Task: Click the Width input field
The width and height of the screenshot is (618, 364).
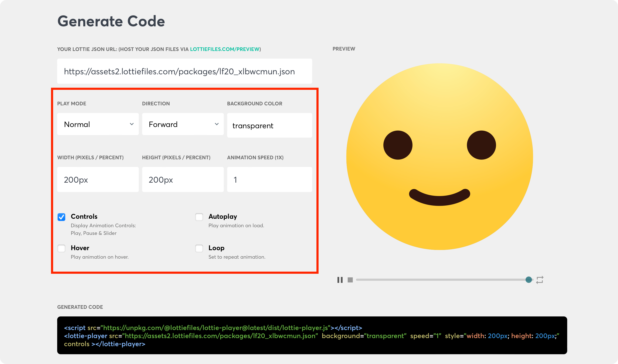Action: (x=98, y=179)
